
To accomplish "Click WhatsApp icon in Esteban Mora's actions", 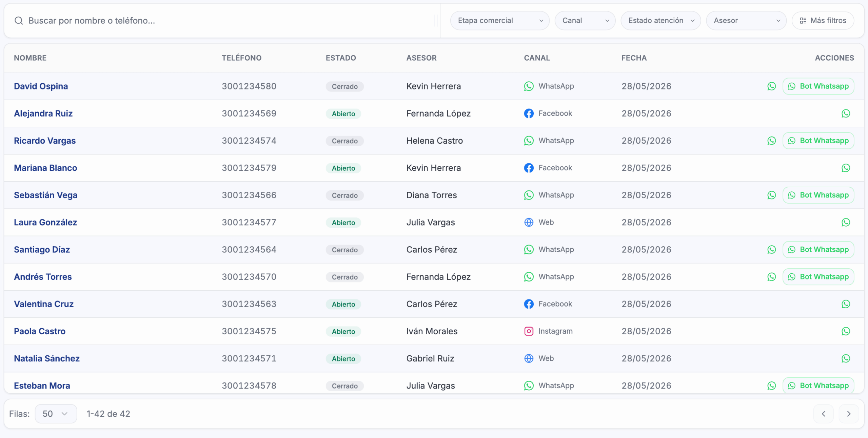I will point(771,386).
